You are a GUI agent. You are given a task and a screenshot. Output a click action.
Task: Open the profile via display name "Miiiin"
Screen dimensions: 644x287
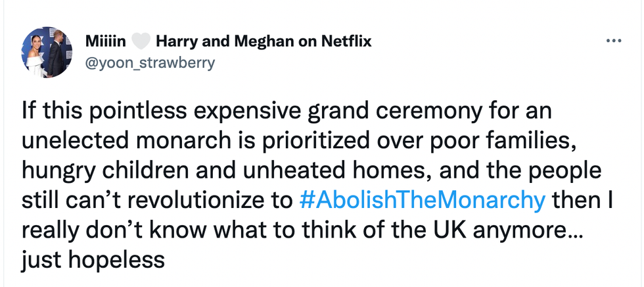tap(106, 41)
